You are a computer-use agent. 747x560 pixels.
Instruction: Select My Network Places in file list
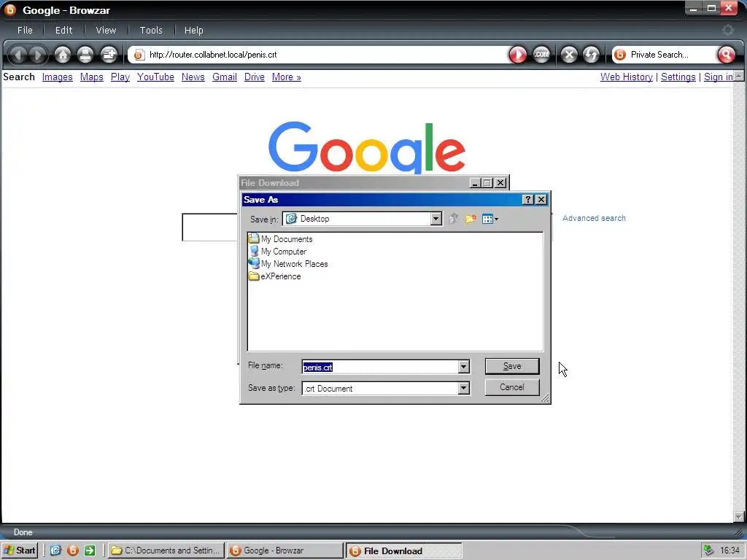click(289, 264)
